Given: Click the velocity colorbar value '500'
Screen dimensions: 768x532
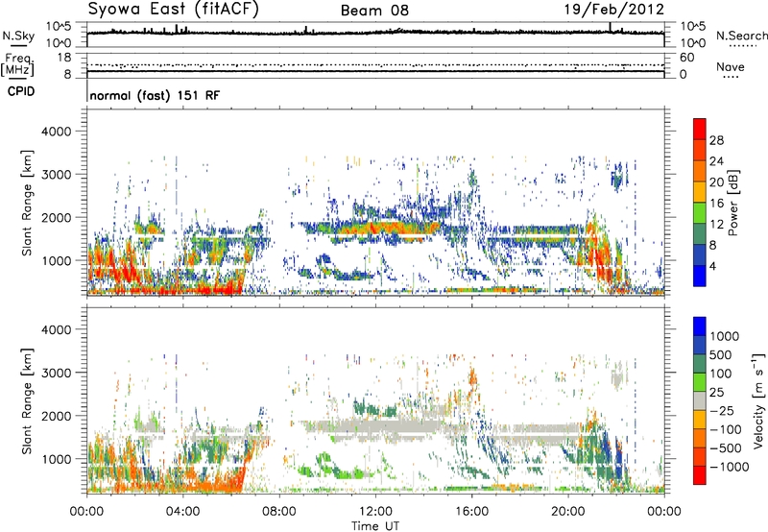Looking at the screenshot, I should 721,355.
